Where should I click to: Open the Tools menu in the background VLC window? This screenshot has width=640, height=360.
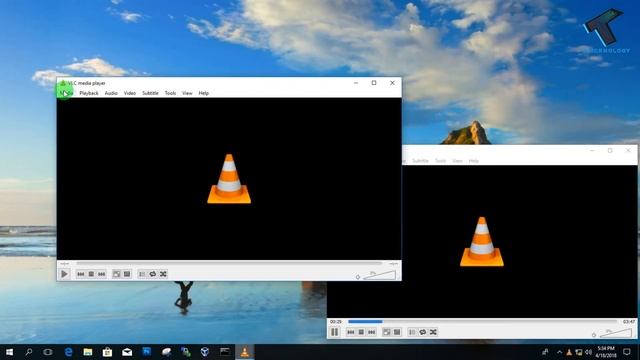[x=440, y=161]
